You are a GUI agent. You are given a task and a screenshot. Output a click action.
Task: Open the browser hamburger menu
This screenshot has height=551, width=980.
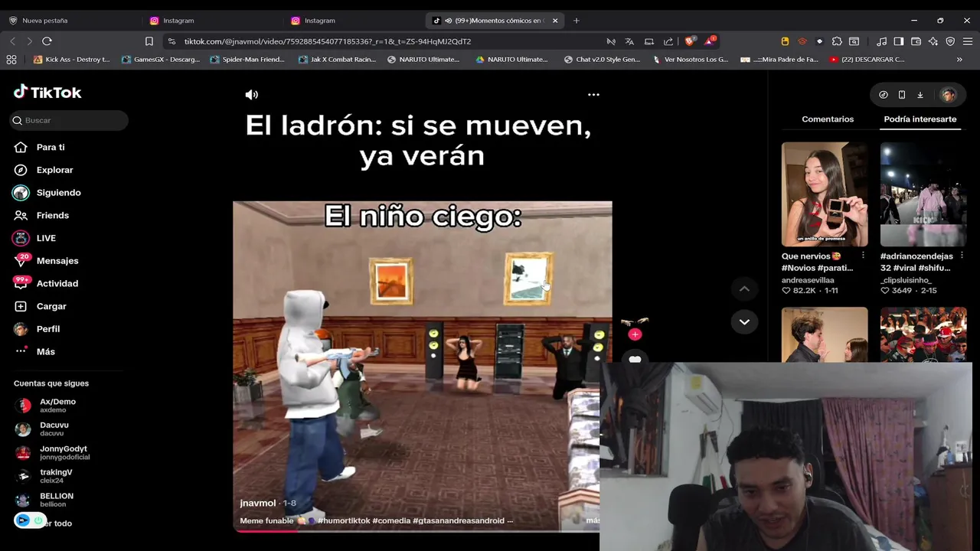[x=967, y=41]
